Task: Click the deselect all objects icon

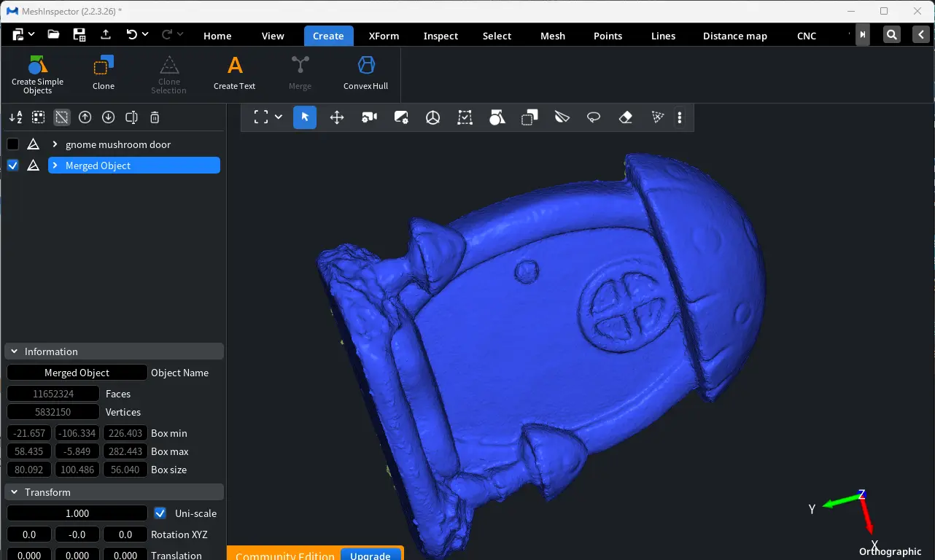Action: point(62,117)
